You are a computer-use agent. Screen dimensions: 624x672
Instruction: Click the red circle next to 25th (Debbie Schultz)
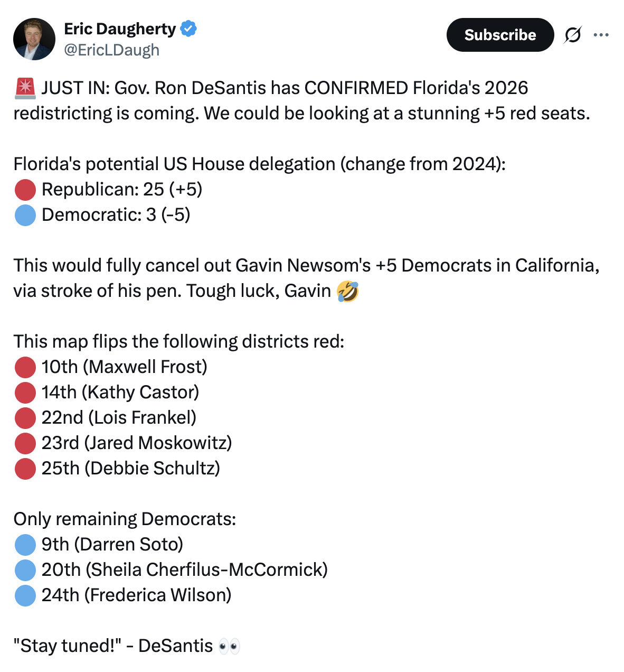click(25, 469)
